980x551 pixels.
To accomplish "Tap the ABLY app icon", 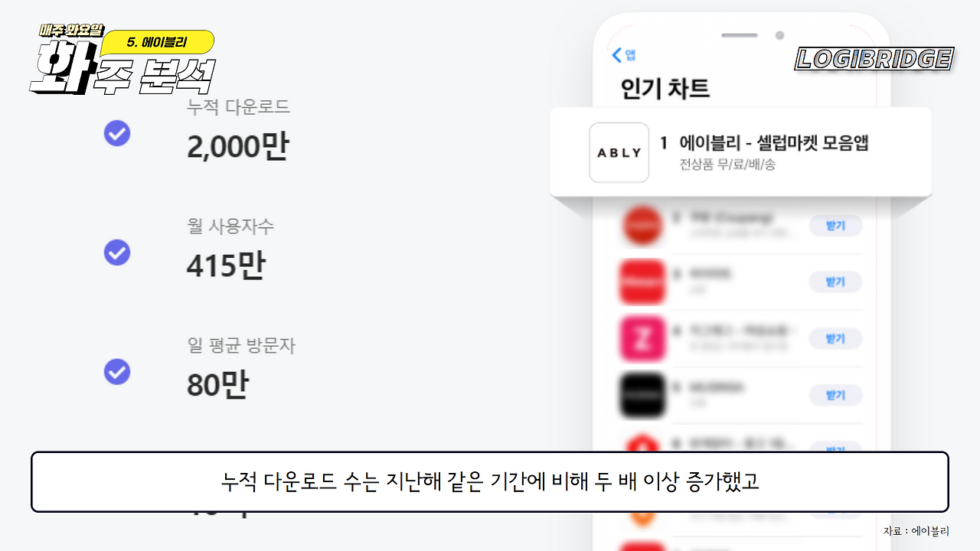I will coord(619,152).
